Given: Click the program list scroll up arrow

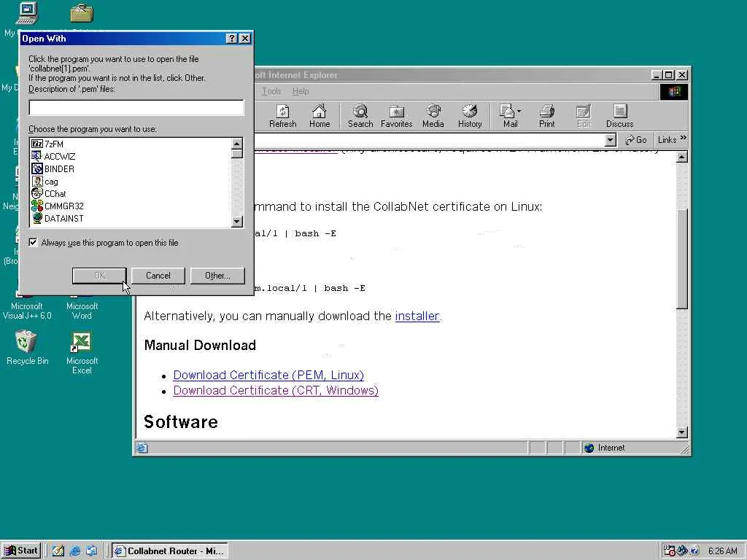Looking at the screenshot, I should (237, 144).
